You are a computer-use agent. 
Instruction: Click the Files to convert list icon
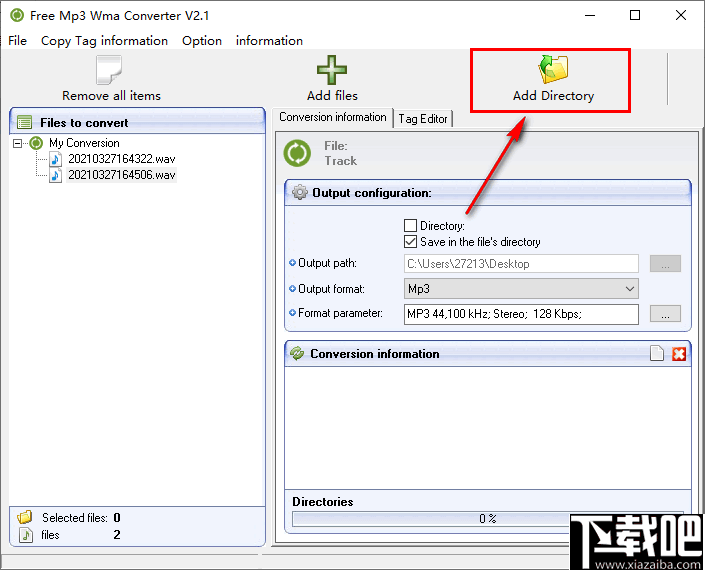pyautogui.click(x=24, y=122)
